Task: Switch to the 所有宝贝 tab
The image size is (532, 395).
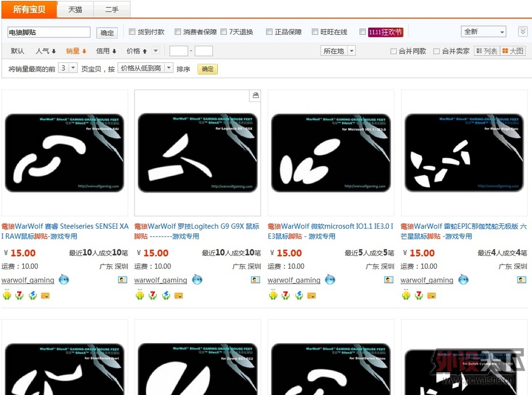Action: (x=29, y=9)
